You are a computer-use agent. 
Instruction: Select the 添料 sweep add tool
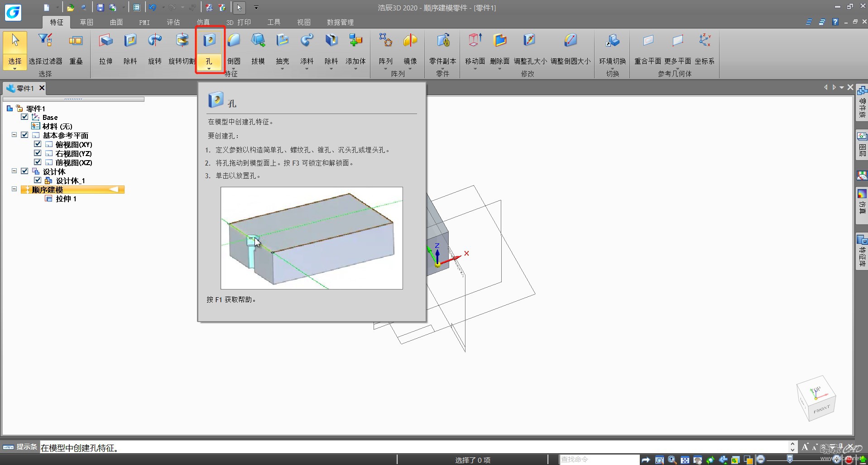(x=307, y=49)
